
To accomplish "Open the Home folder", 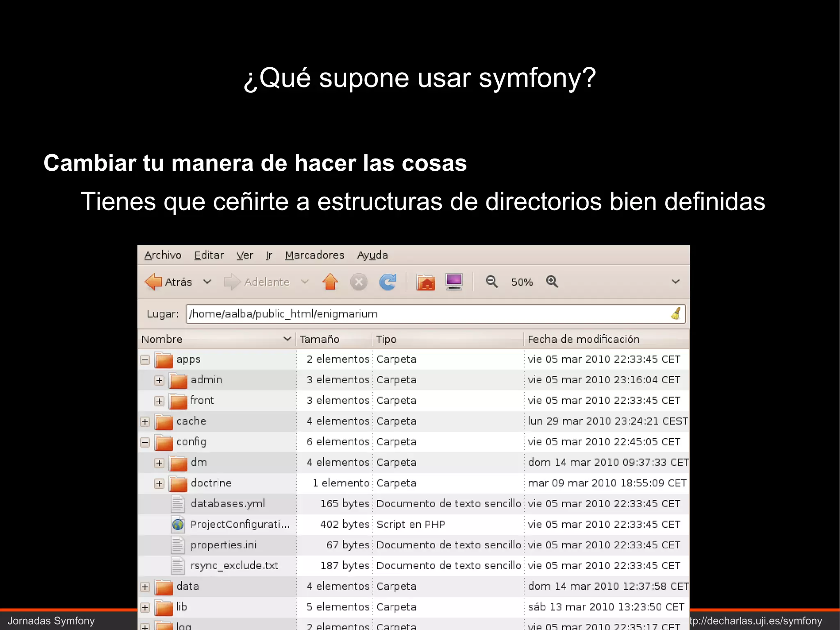I will 425,282.
